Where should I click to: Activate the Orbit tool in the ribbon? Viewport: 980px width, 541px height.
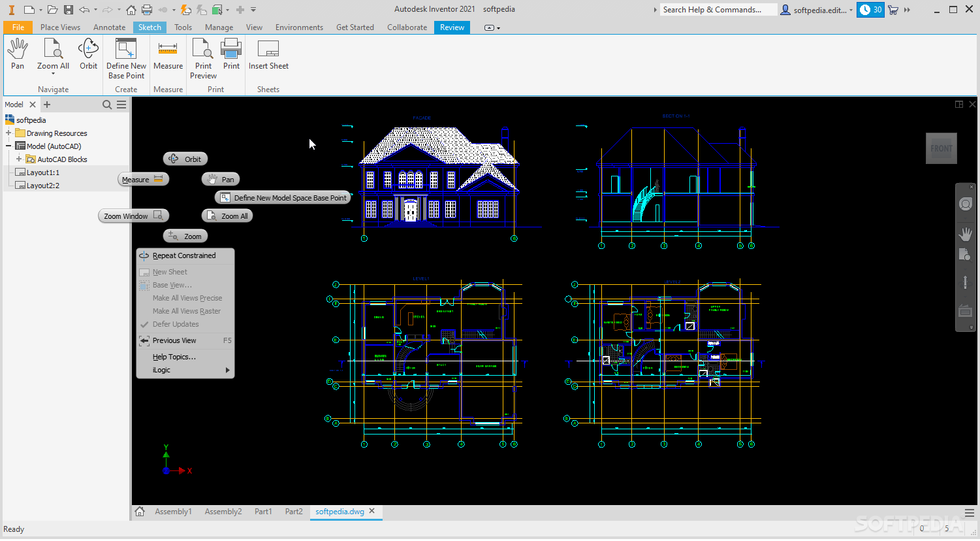pos(88,54)
